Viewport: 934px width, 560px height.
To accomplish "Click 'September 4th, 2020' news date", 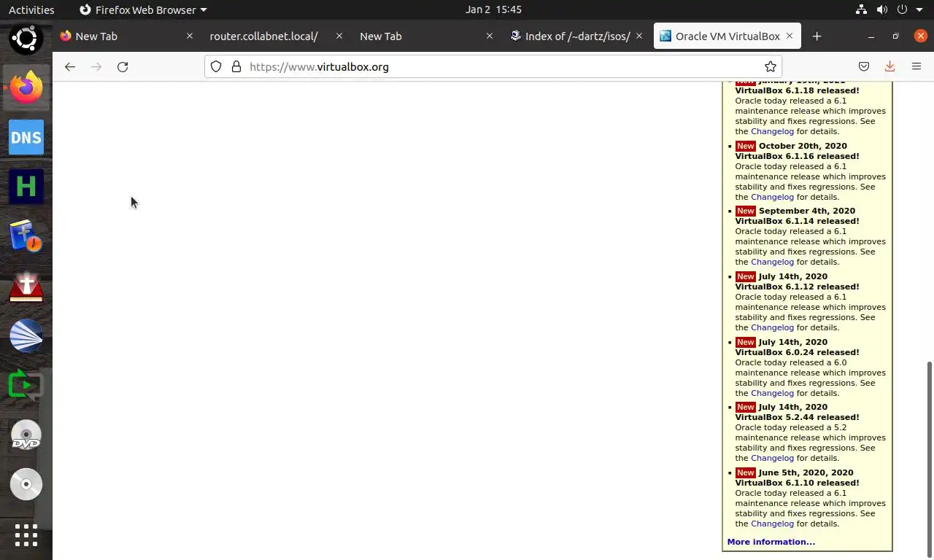I will click(807, 211).
